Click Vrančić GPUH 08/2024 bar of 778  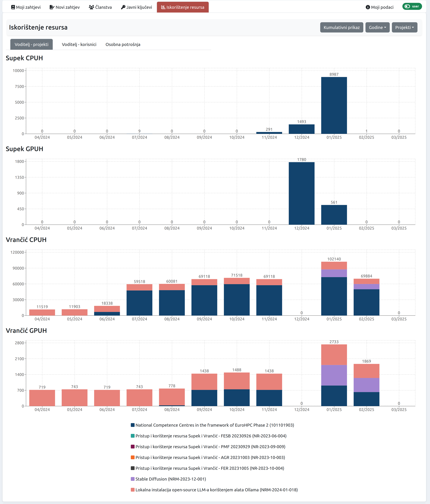(172, 397)
